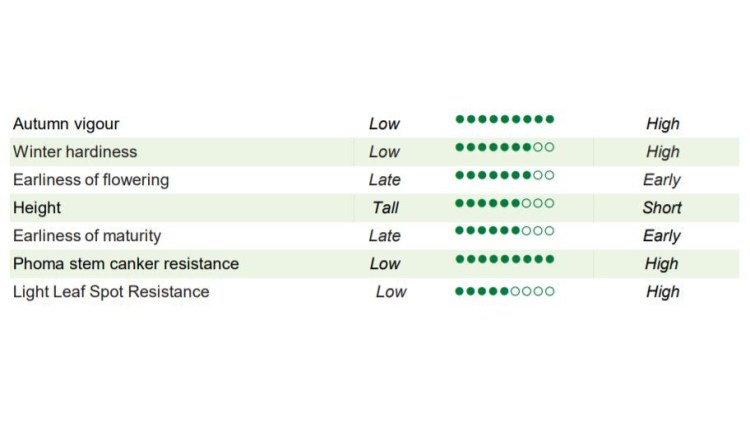
Task: Click the Light Leaf Spot Resistance label
Action: click(111, 292)
